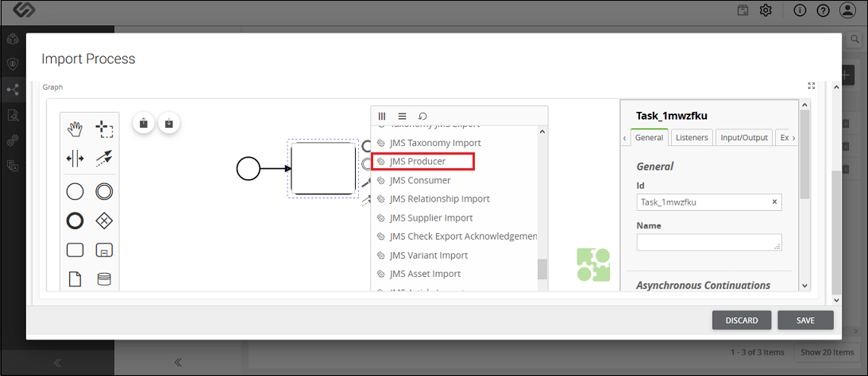Select the hand tool in palette
The image size is (868, 376).
coord(75,130)
